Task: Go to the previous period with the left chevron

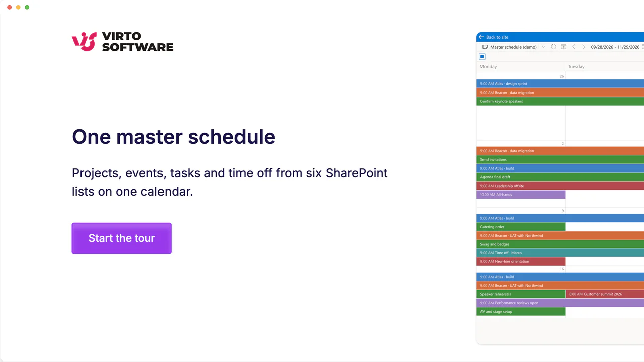Action: coord(574,47)
